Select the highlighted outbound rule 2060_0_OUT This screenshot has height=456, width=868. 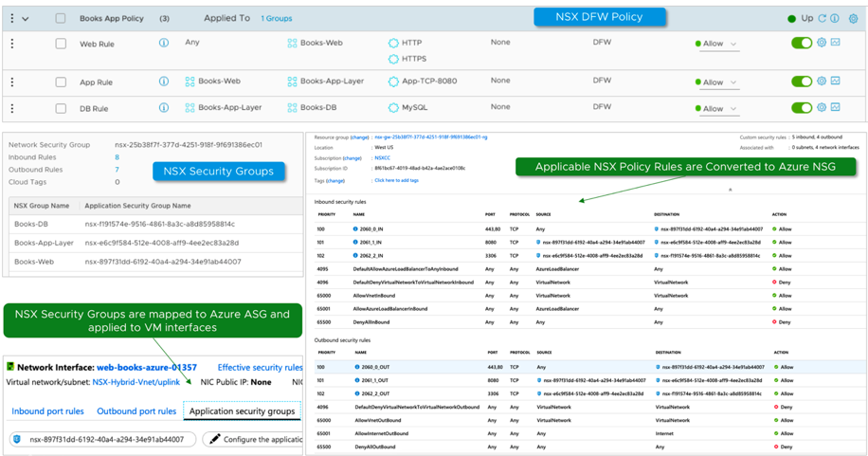(589, 367)
